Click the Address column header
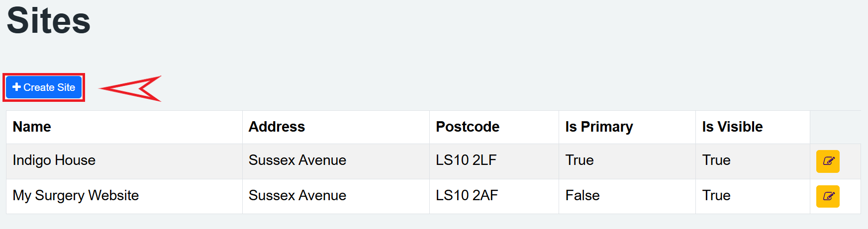868x229 pixels. tap(277, 127)
